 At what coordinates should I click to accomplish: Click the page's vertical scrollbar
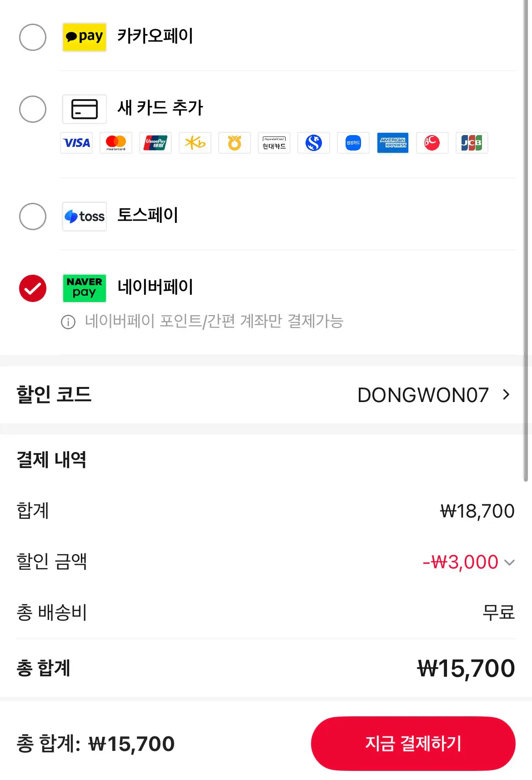coord(526,240)
